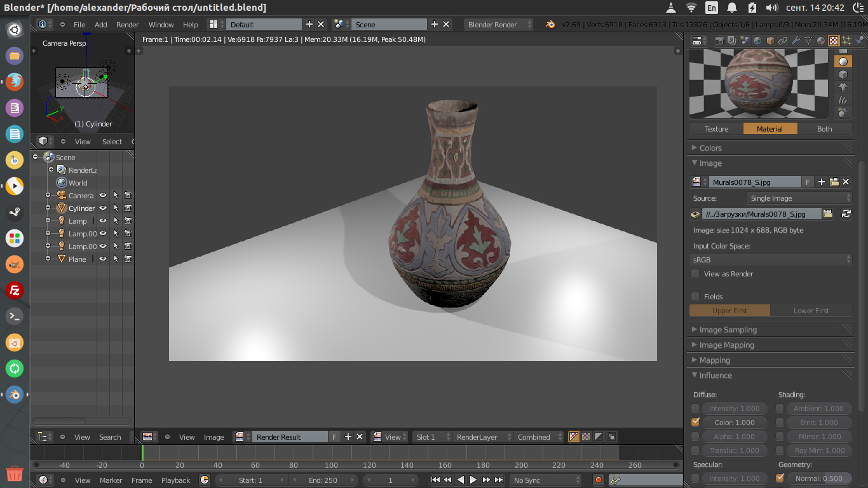Switch preview to Texture tab
868x488 pixels.
(716, 129)
